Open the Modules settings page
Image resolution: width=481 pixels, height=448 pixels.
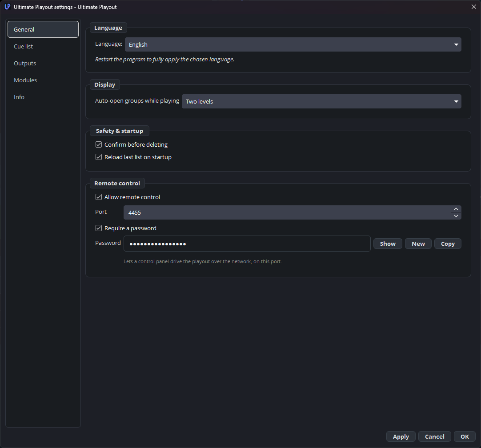coord(43,80)
